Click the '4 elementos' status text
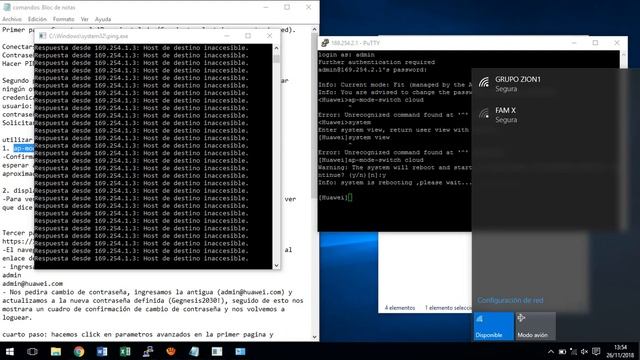640x360 pixels. [x=400, y=308]
